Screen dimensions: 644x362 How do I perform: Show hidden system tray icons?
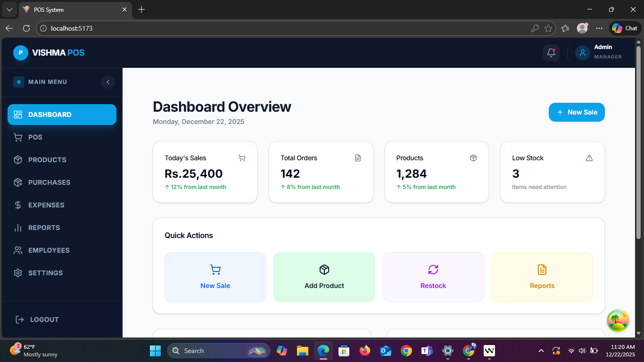[541, 351]
